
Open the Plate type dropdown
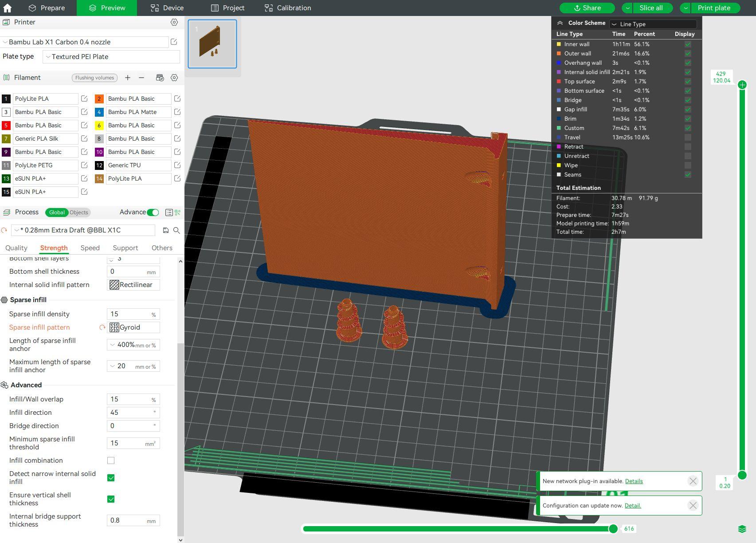[x=111, y=56]
